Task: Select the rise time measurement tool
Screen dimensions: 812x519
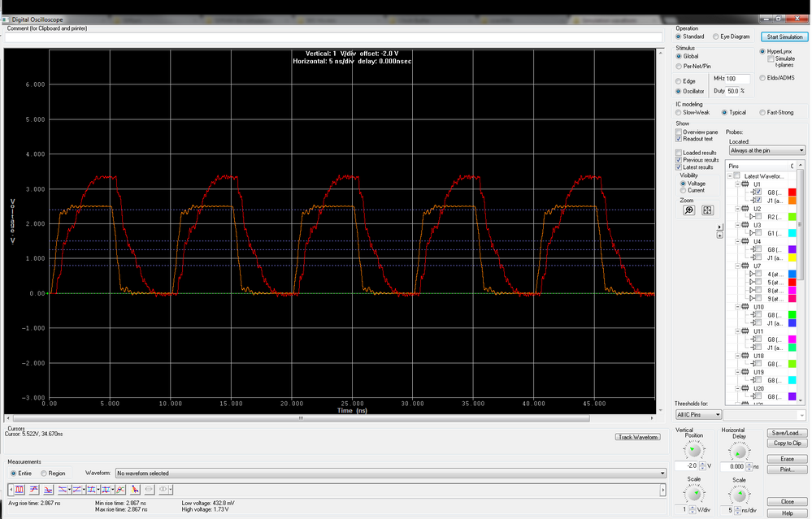Action: 34,489
